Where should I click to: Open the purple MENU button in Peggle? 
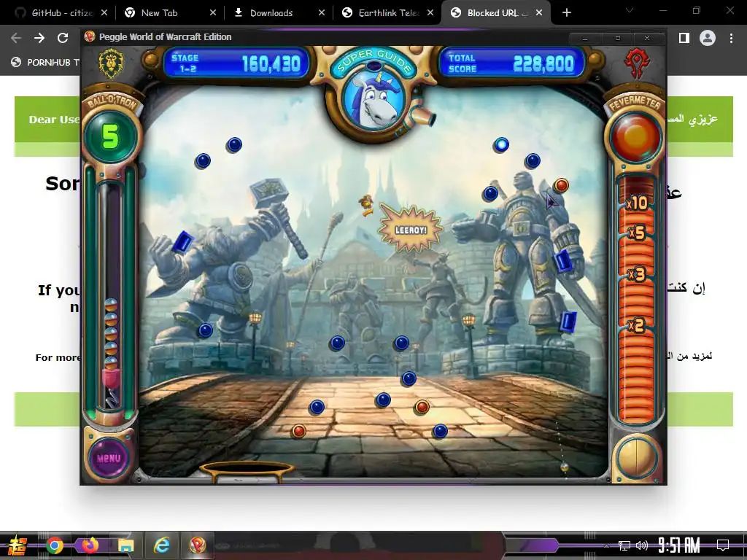pos(109,458)
